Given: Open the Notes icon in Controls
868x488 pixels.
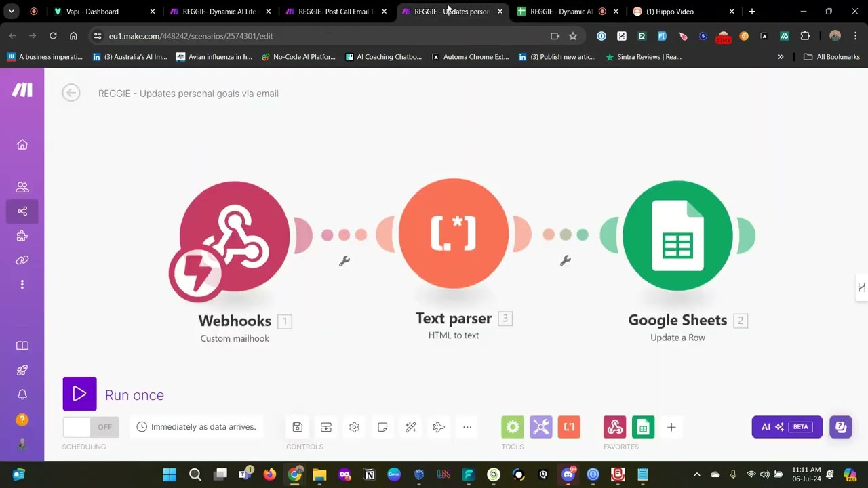Looking at the screenshot, I should tap(382, 427).
